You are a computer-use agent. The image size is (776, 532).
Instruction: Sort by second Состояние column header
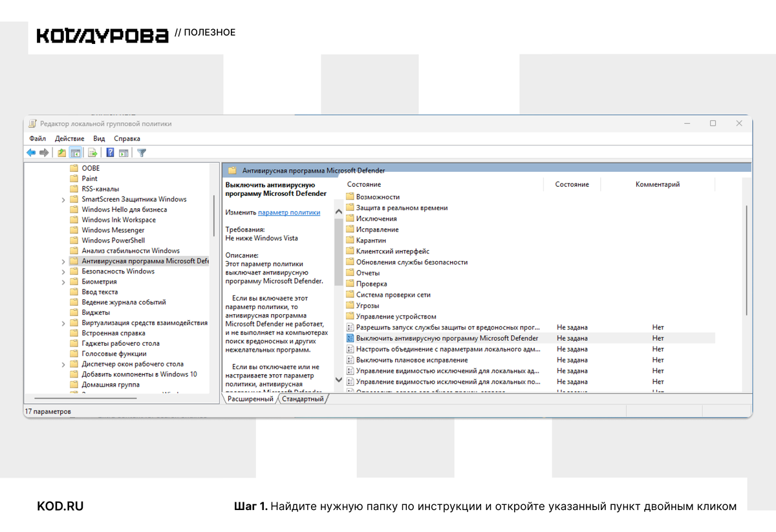coord(572,184)
